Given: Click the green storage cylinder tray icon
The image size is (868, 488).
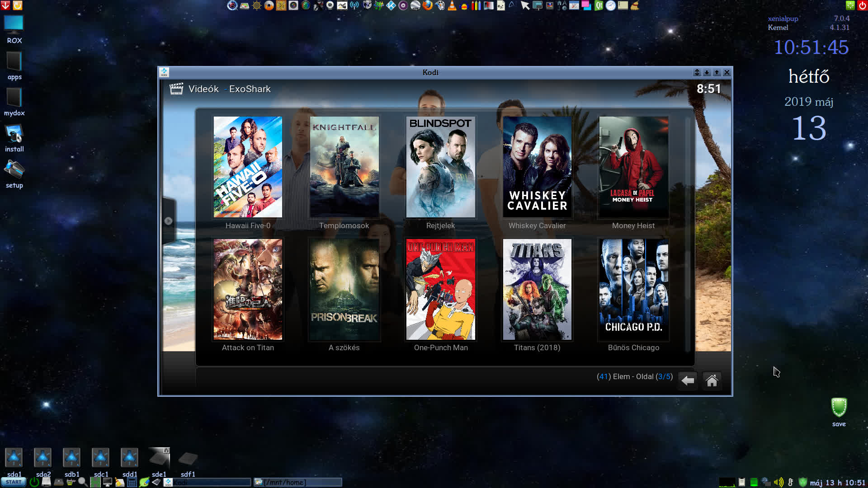Looking at the screenshot, I should point(754,482).
